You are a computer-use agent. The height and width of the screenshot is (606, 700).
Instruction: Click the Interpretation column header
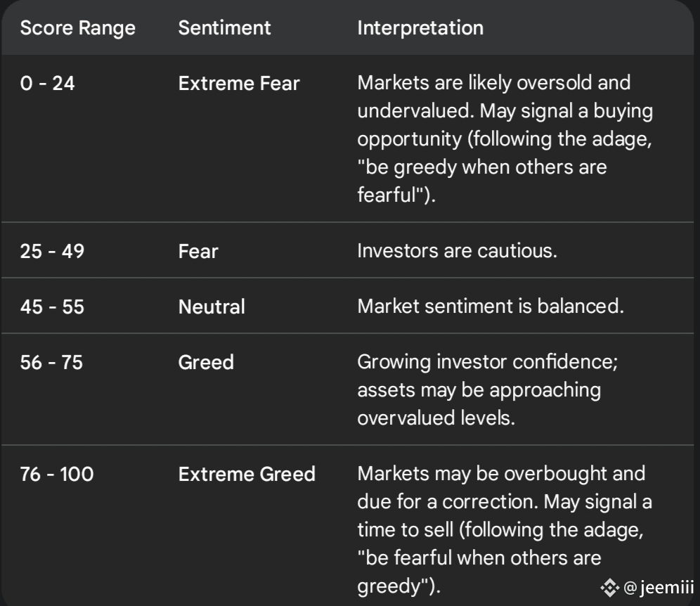click(420, 28)
